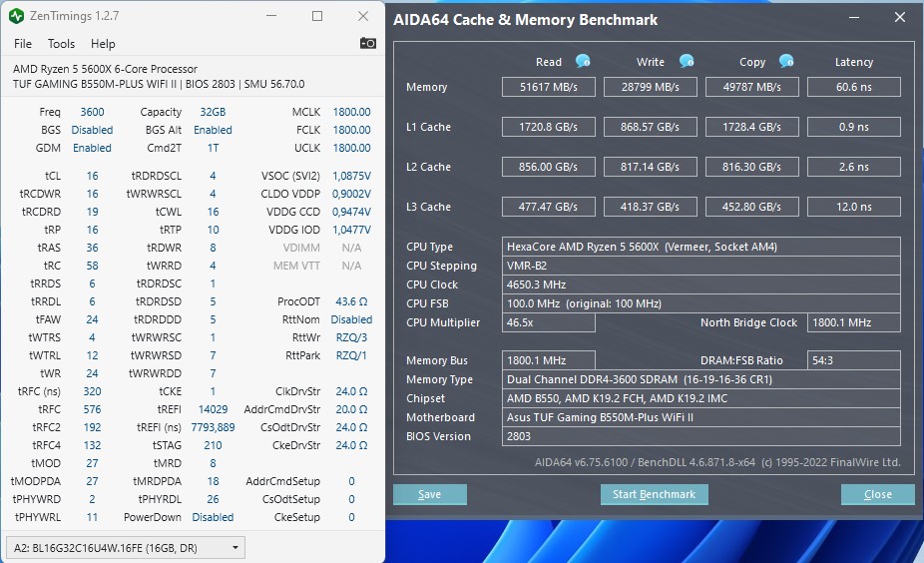
Task: Click the AIDA64 version footer text
Action: pyautogui.click(x=717, y=462)
